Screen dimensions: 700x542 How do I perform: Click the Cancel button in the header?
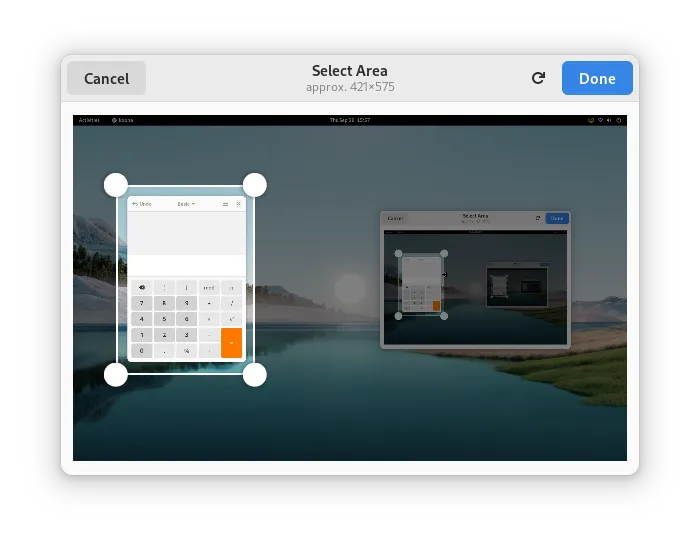coord(106,79)
